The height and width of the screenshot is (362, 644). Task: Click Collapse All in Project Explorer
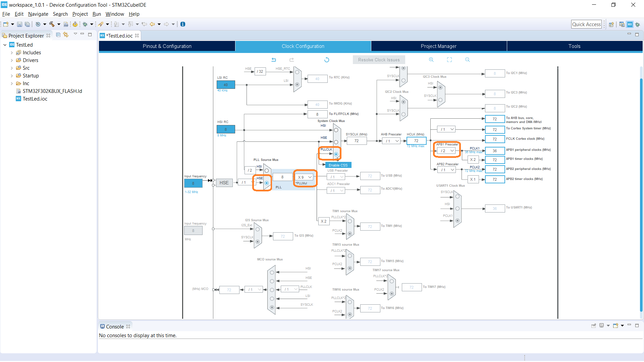pyautogui.click(x=58, y=35)
